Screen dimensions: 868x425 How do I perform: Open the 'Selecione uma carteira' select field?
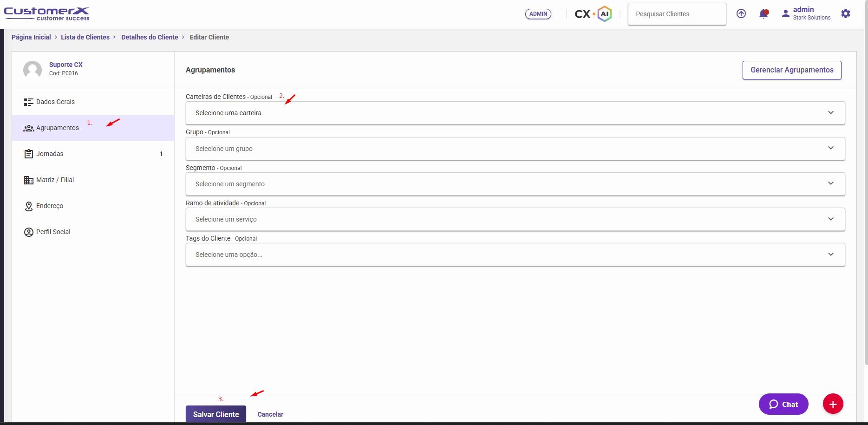(x=516, y=113)
